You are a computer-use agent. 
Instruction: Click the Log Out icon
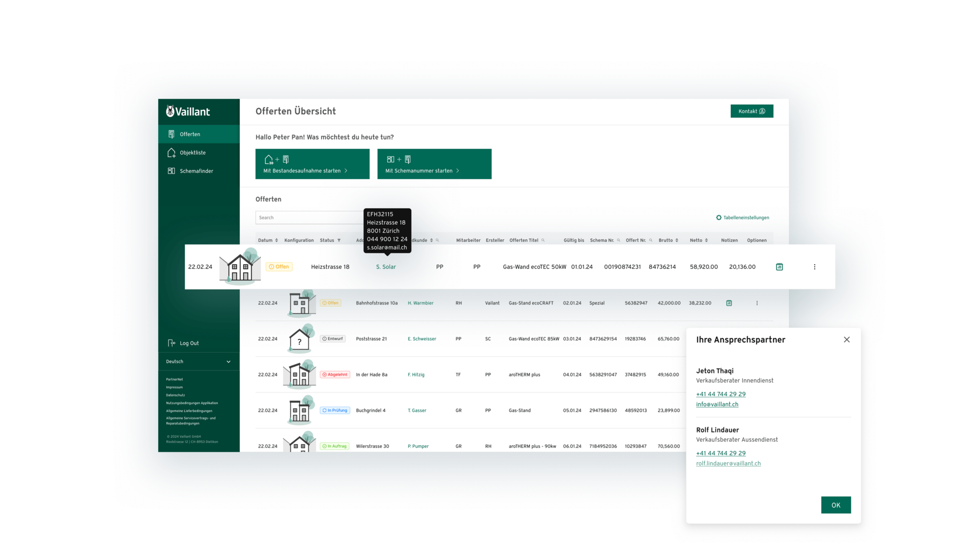(171, 343)
